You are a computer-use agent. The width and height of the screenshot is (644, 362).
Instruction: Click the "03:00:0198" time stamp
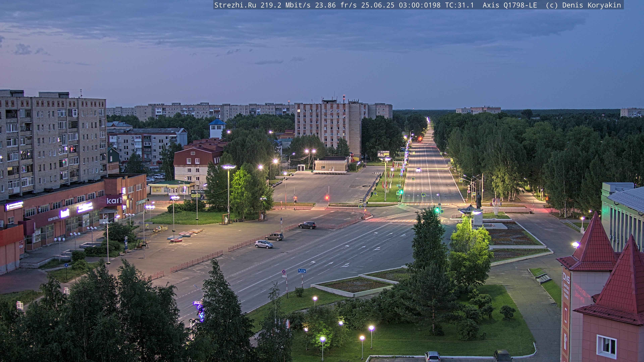point(420,5)
